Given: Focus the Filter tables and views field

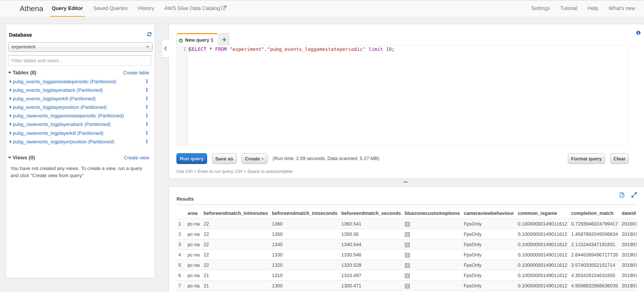Looking at the screenshot, I should pos(80,60).
